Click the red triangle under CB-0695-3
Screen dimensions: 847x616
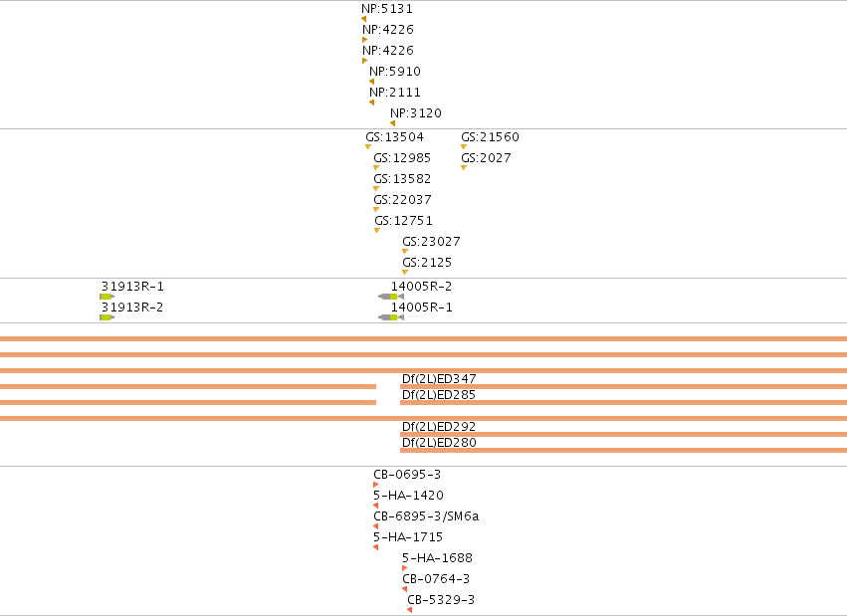(x=376, y=485)
